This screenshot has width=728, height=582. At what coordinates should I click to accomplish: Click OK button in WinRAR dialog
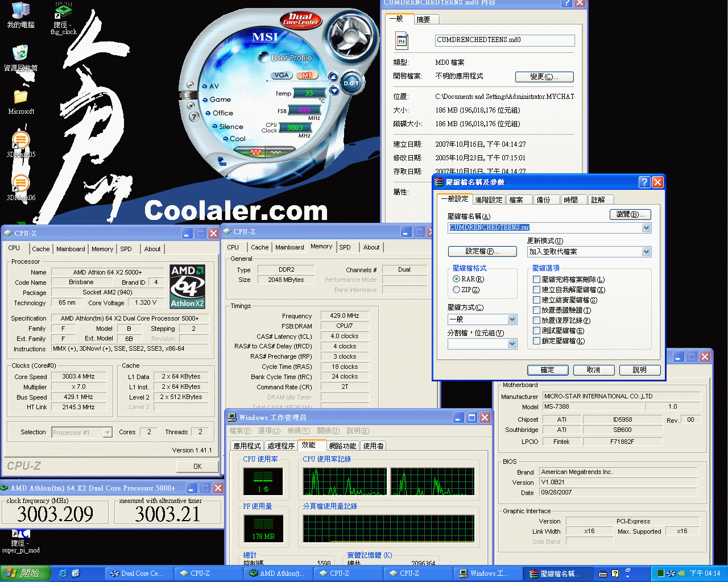[547, 370]
